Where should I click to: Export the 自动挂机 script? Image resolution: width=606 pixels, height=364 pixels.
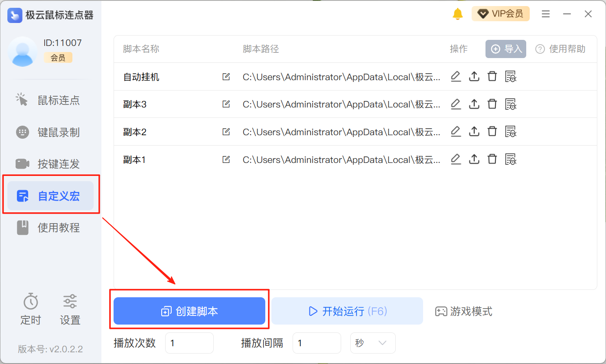pos(474,77)
